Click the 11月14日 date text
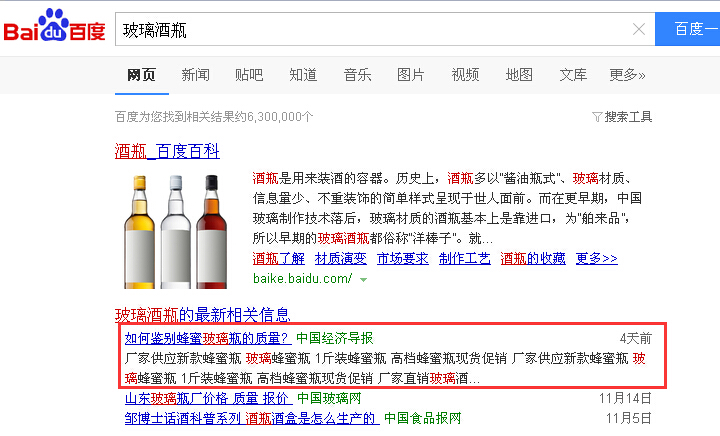 click(625, 398)
